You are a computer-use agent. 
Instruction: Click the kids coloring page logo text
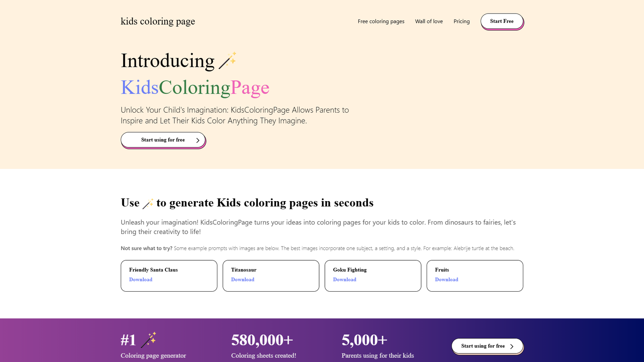[x=158, y=21]
